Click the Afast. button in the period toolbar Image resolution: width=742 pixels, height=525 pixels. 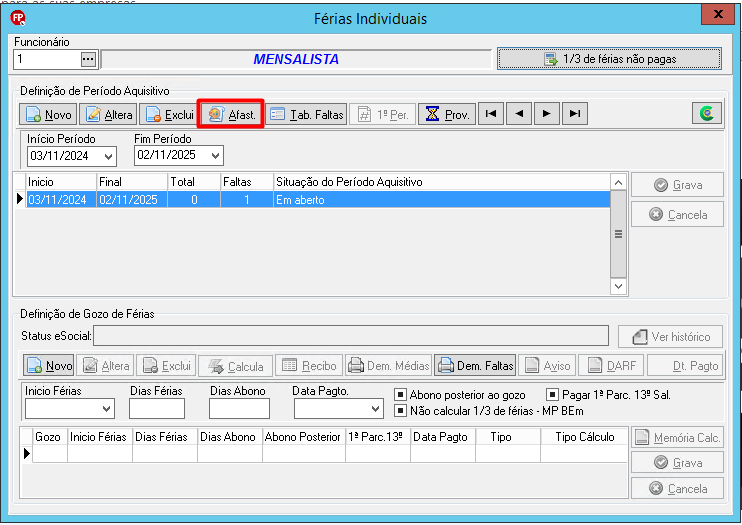[231, 114]
